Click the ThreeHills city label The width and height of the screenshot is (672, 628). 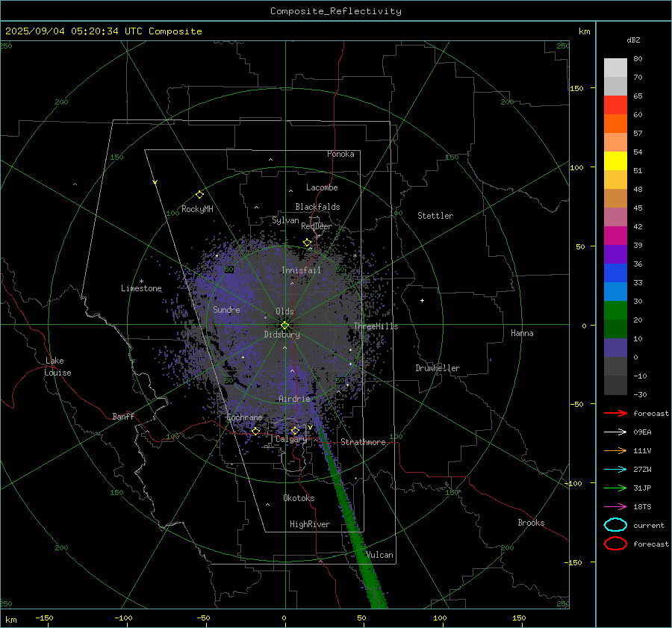376,326
